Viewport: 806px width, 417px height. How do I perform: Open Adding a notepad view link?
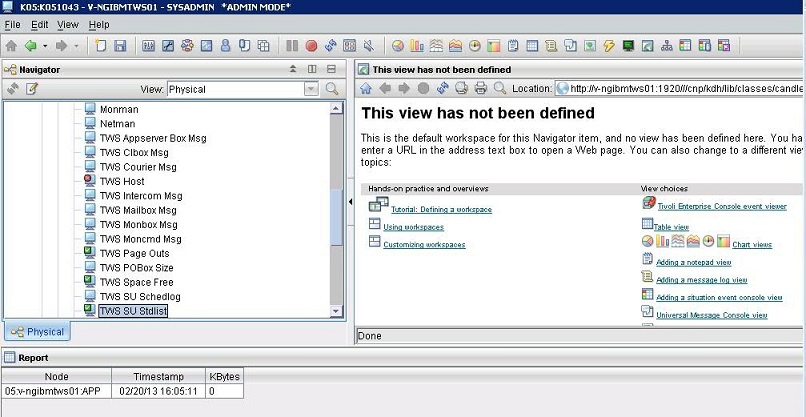point(693,262)
